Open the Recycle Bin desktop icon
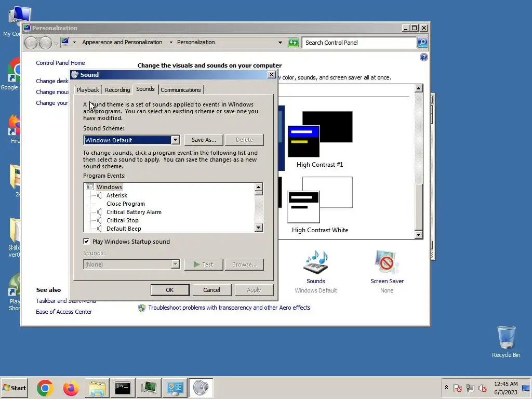Viewport: 532px width, 399px height. pyautogui.click(x=506, y=342)
